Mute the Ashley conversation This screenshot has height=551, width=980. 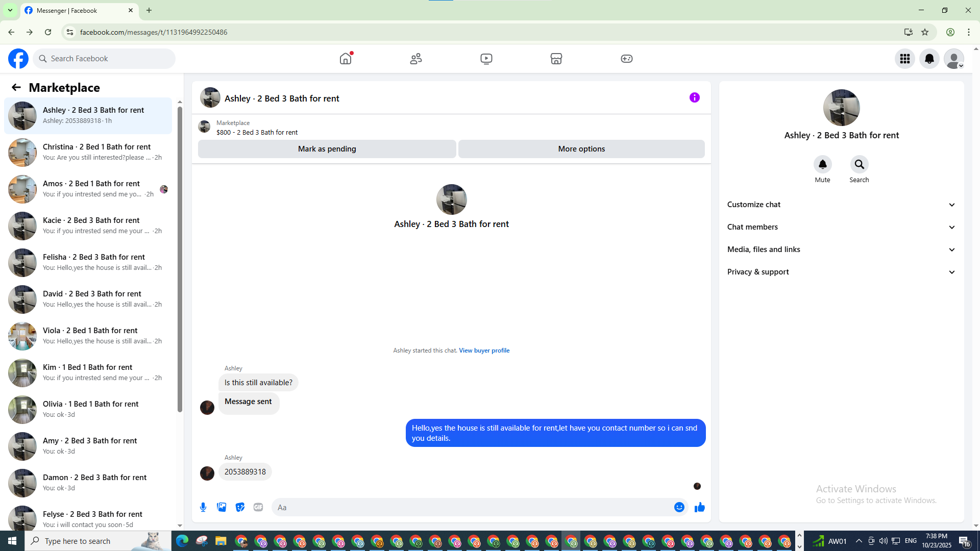[x=822, y=165]
